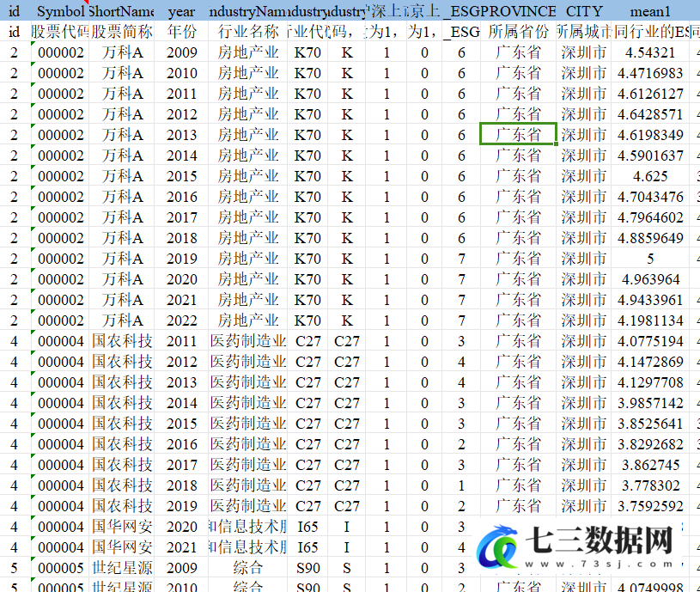Select mean1 value 4.7043476

[x=650, y=197]
